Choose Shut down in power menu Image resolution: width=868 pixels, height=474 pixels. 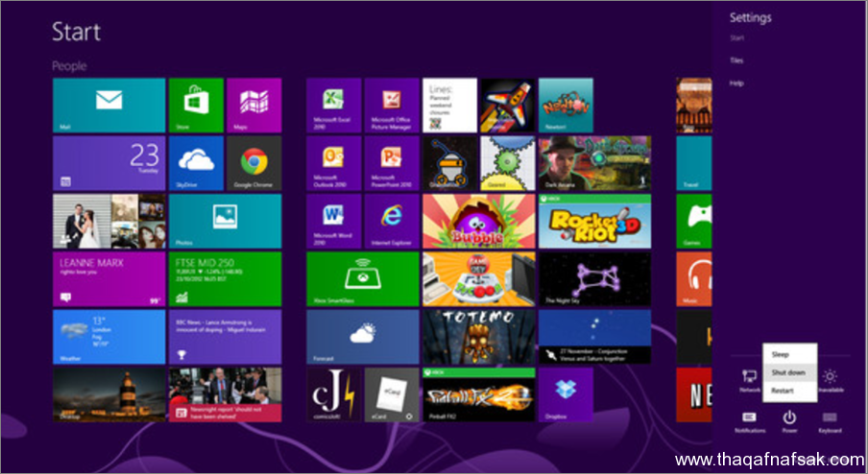pos(789,372)
